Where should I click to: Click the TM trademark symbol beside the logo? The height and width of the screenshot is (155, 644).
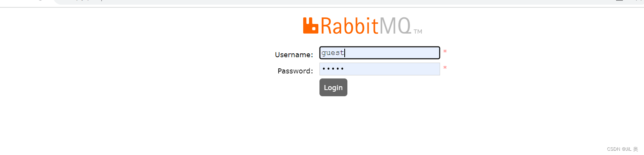pyautogui.click(x=418, y=32)
